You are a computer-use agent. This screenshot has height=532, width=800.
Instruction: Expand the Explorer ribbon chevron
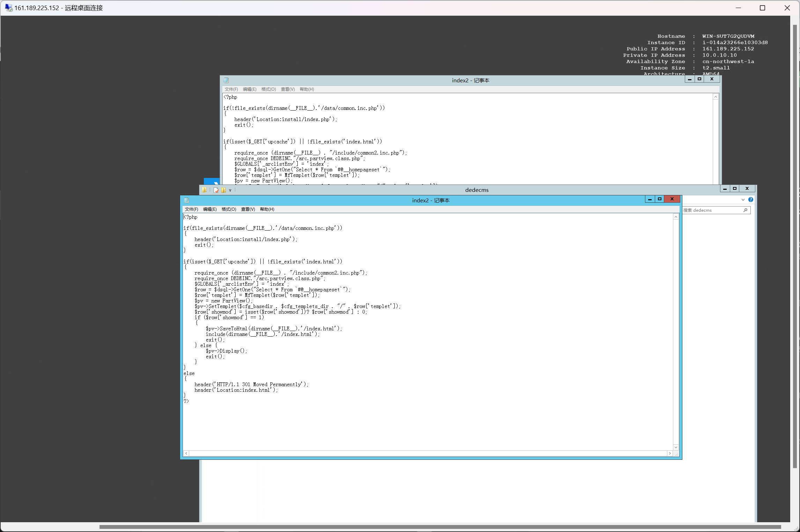pyautogui.click(x=743, y=200)
